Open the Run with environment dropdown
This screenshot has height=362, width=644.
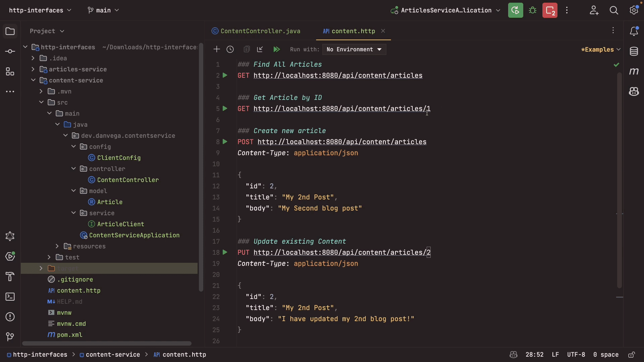(x=354, y=49)
